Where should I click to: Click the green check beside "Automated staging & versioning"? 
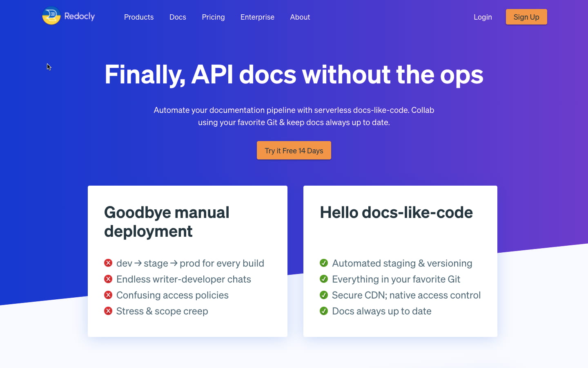tap(324, 263)
